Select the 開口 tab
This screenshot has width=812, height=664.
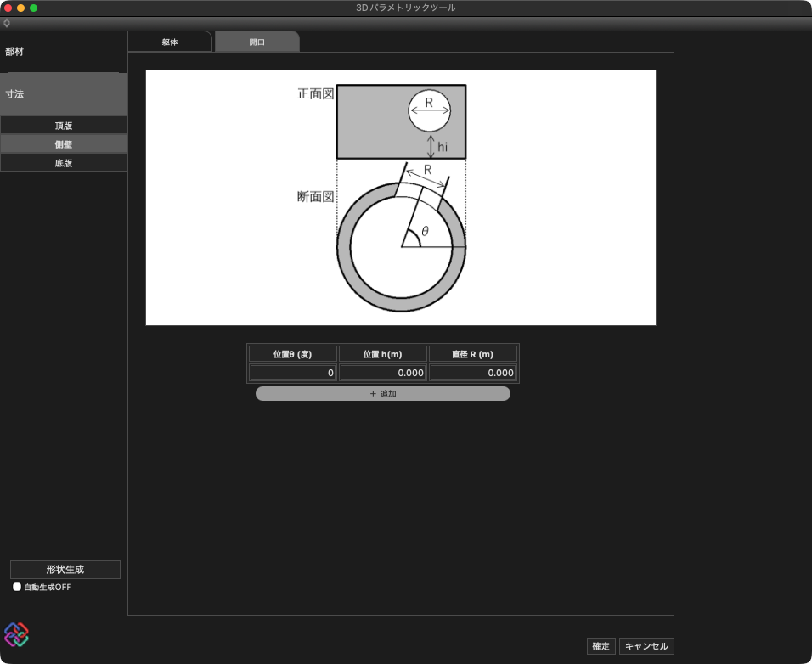coord(257,42)
